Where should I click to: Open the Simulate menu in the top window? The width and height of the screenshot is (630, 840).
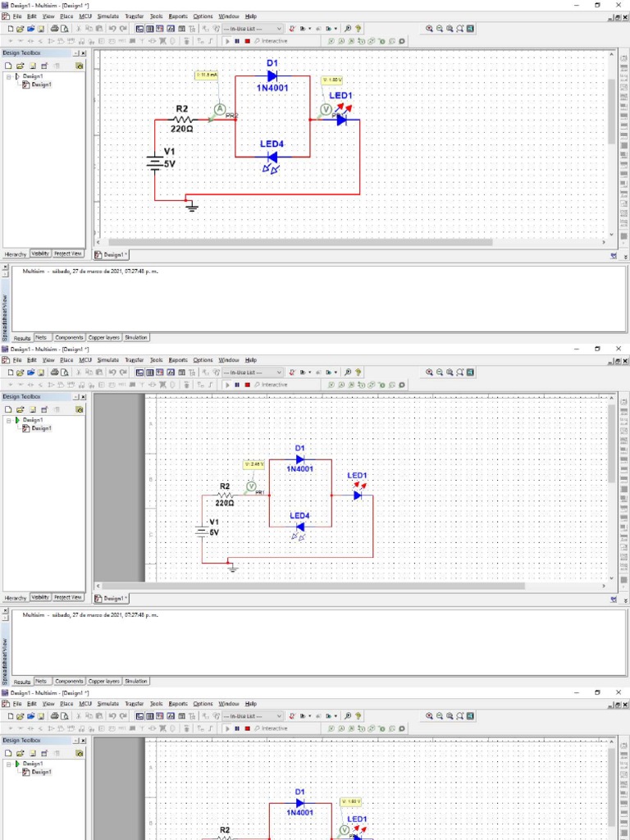tap(107, 16)
